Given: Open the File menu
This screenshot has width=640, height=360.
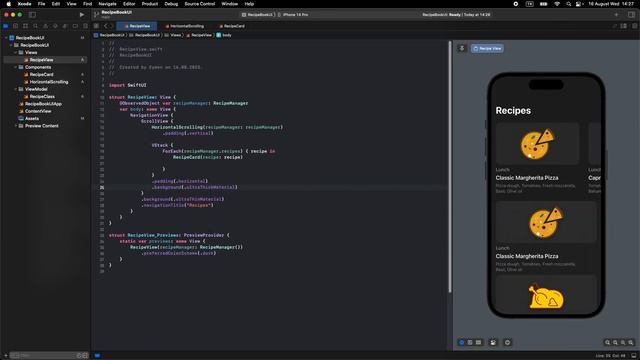Looking at the screenshot, I should click(42, 4).
